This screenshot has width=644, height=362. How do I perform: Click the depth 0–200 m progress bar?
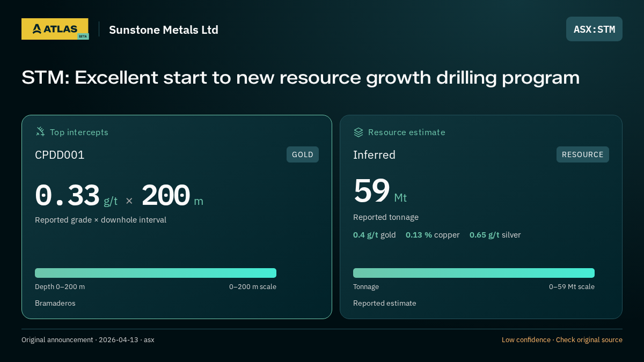[x=156, y=273]
